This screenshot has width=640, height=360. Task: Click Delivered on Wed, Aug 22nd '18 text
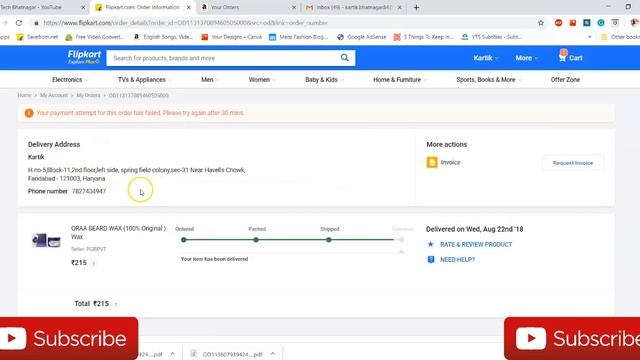coord(475,229)
